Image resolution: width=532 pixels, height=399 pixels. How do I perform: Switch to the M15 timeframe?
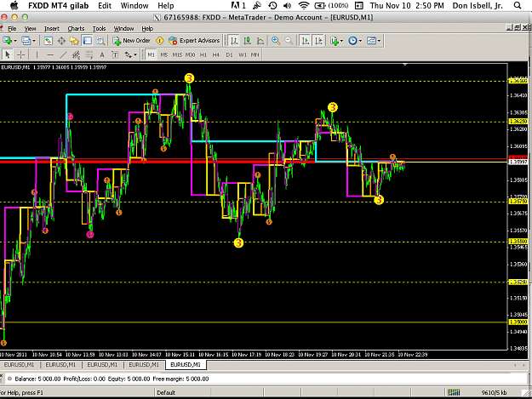point(177,54)
